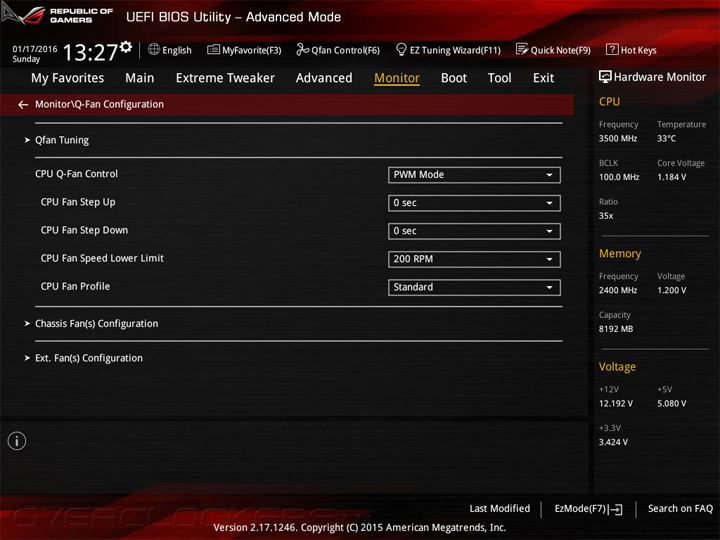Image resolution: width=720 pixels, height=540 pixels.
Task: Switch to the Advanced tab
Action: point(324,78)
